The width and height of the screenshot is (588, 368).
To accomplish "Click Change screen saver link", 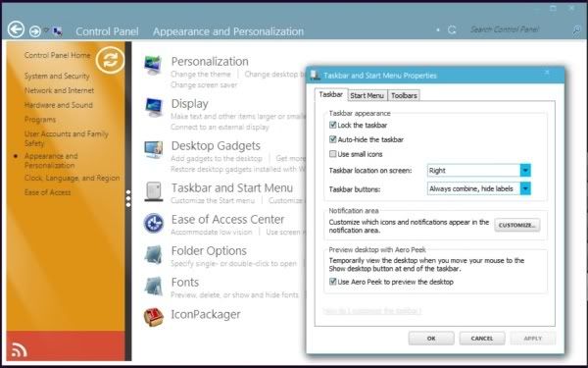I will pyautogui.click(x=204, y=84).
